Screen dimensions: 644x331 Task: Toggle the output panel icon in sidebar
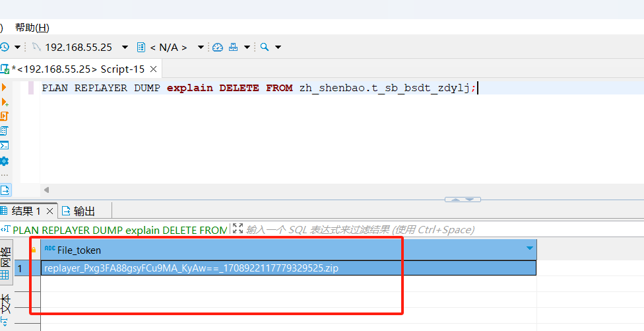click(x=5, y=190)
